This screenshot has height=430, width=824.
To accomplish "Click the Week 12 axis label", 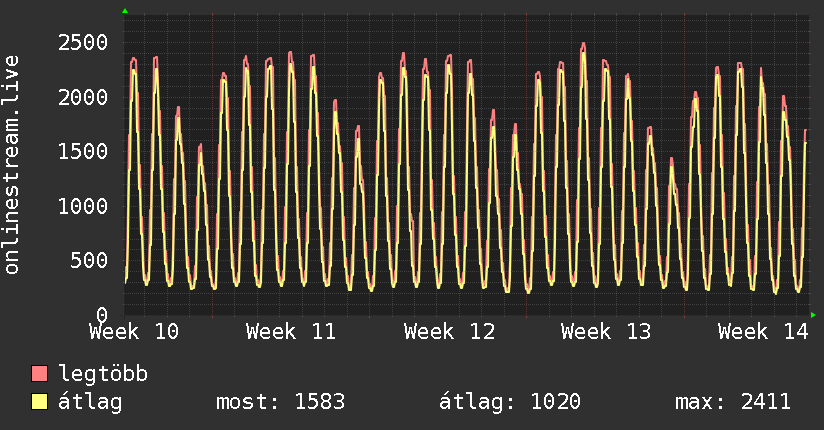I will tap(449, 332).
